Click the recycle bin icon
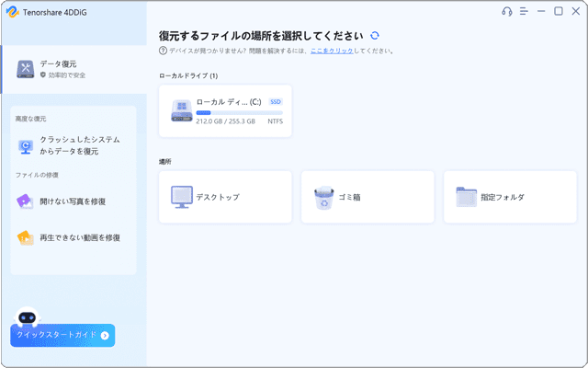Screen dimensions: 588x368 (x=324, y=198)
